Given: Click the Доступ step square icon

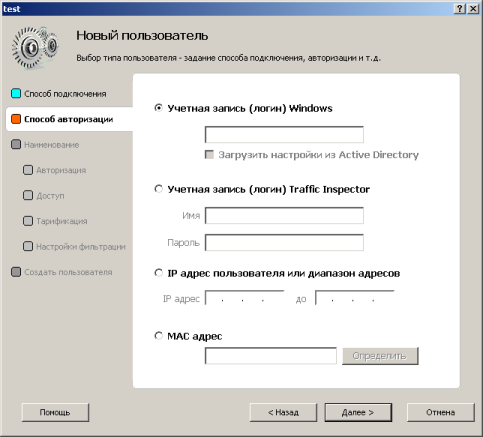Looking at the screenshot, I should (28, 195).
